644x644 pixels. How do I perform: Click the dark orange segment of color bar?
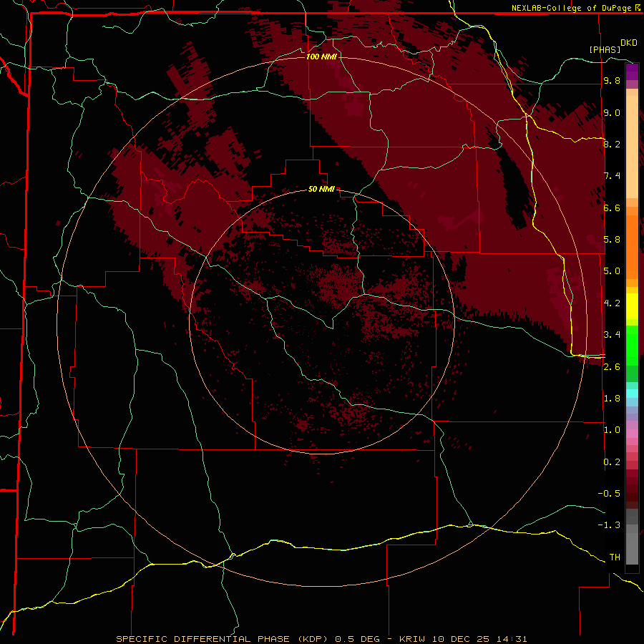(x=632, y=246)
